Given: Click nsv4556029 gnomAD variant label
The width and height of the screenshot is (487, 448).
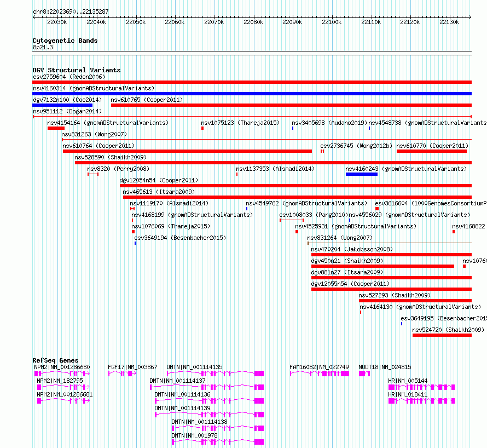Looking at the screenshot, I should [409, 215].
